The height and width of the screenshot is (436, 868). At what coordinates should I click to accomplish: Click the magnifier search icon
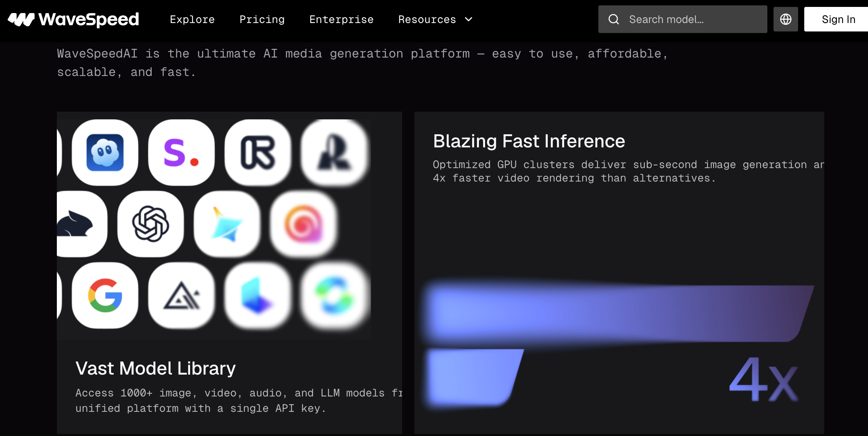tap(614, 19)
